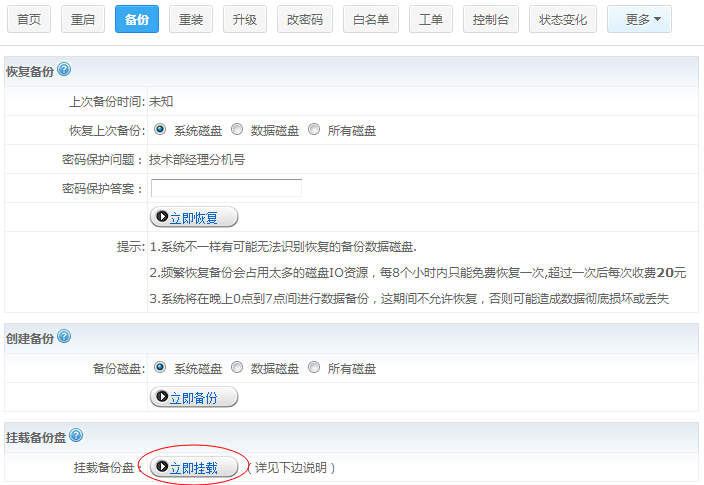Click the circled 立即挂载 button
This screenshot has width=704, height=485.
click(194, 467)
